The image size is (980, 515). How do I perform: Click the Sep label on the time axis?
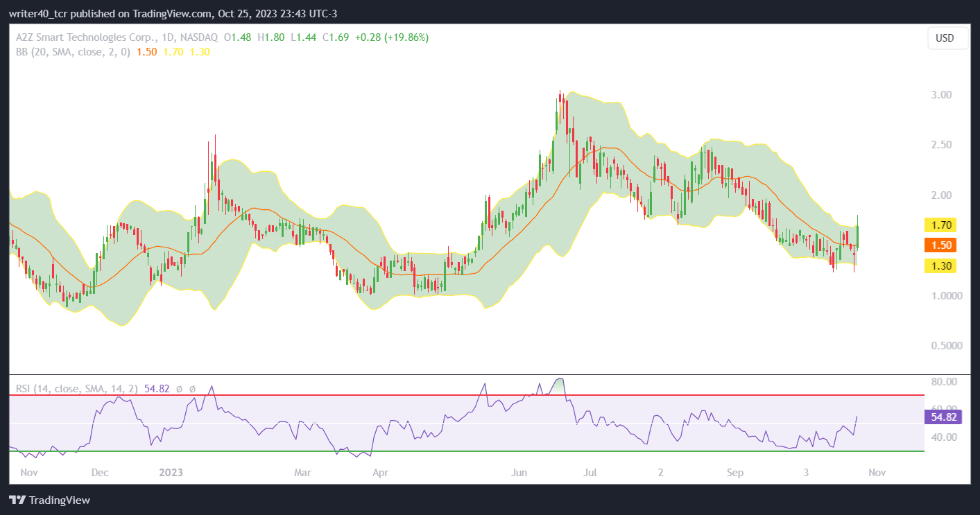tap(735, 473)
